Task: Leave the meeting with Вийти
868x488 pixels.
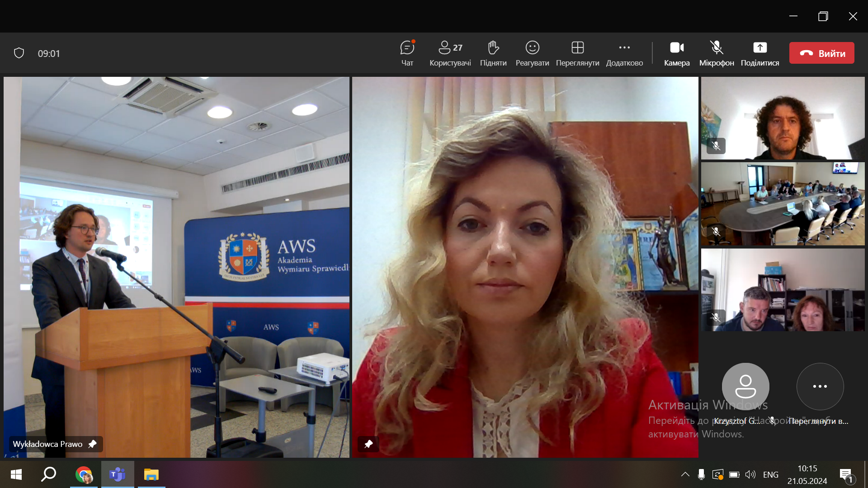Action: pyautogui.click(x=822, y=53)
